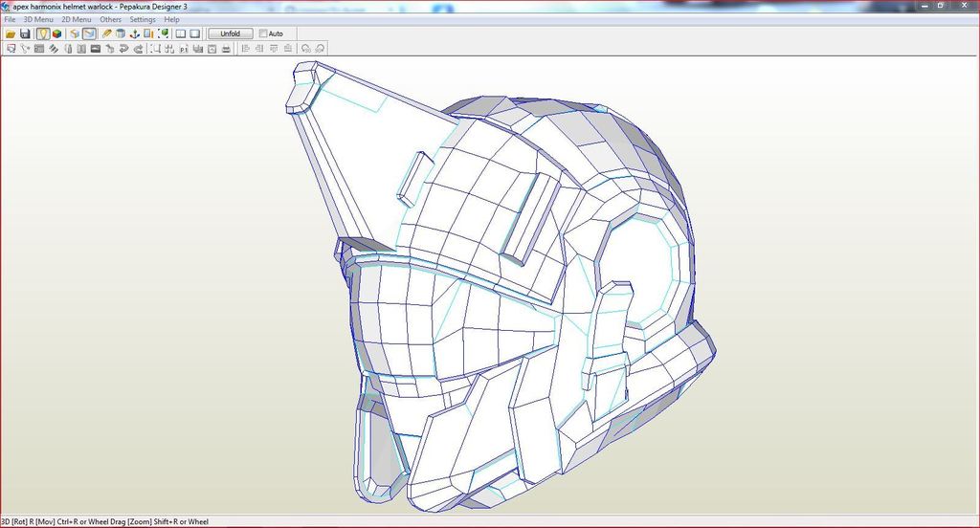Expand the 2D Menu
Image resolution: width=980 pixels, height=528 pixels.
pos(77,19)
